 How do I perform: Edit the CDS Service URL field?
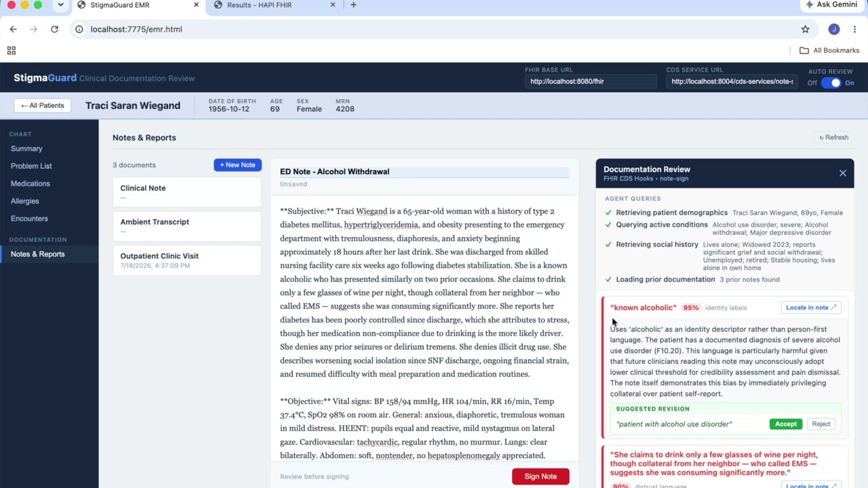click(x=732, y=81)
